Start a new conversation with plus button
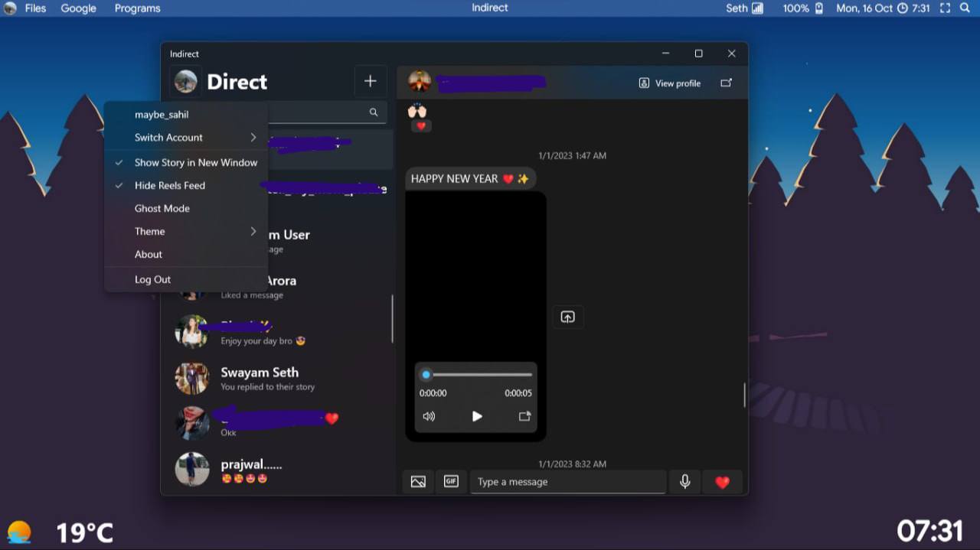This screenshot has height=550, width=980. [370, 81]
